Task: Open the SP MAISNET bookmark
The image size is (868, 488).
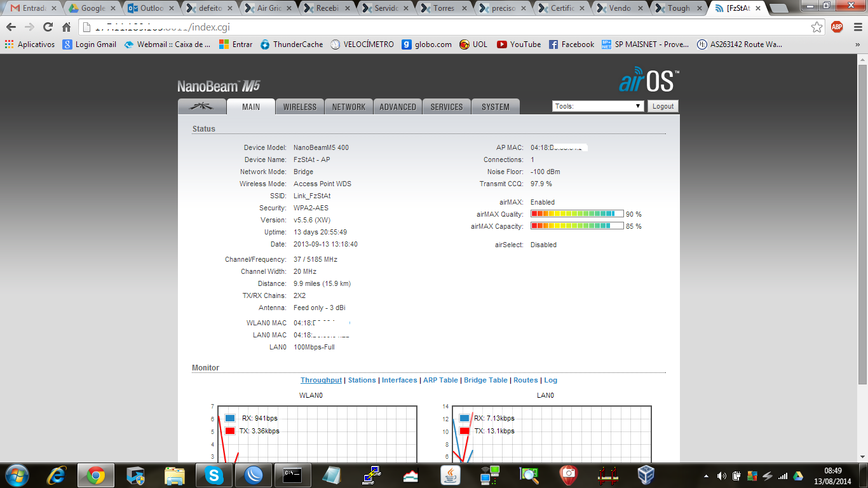Action: [x=645, y=44]
